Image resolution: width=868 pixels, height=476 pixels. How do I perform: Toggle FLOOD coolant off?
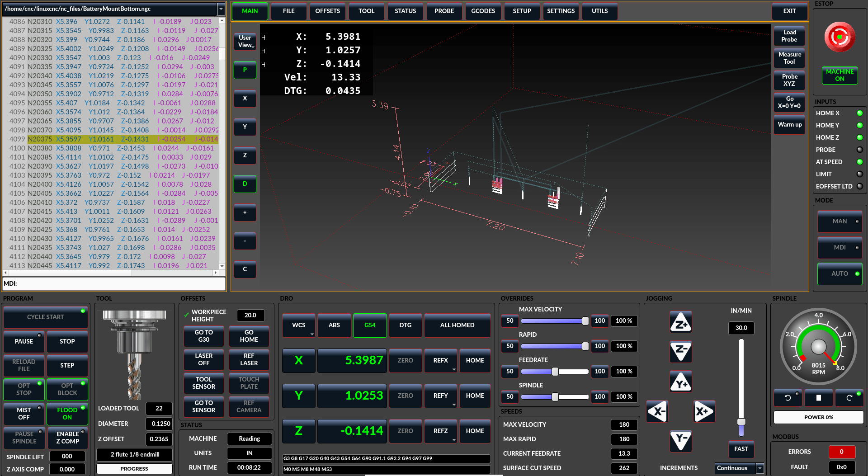click(67, 414)
